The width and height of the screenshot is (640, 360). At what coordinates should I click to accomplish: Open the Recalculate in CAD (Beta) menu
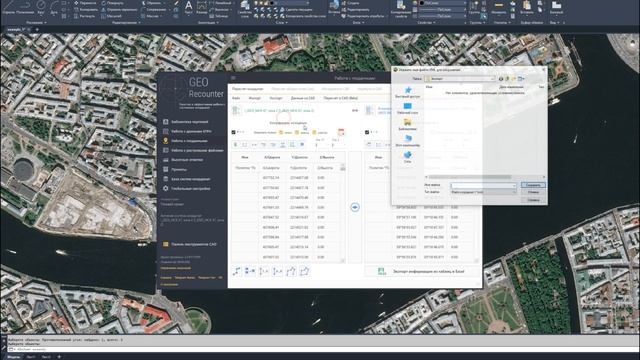[x=340, y=98]
